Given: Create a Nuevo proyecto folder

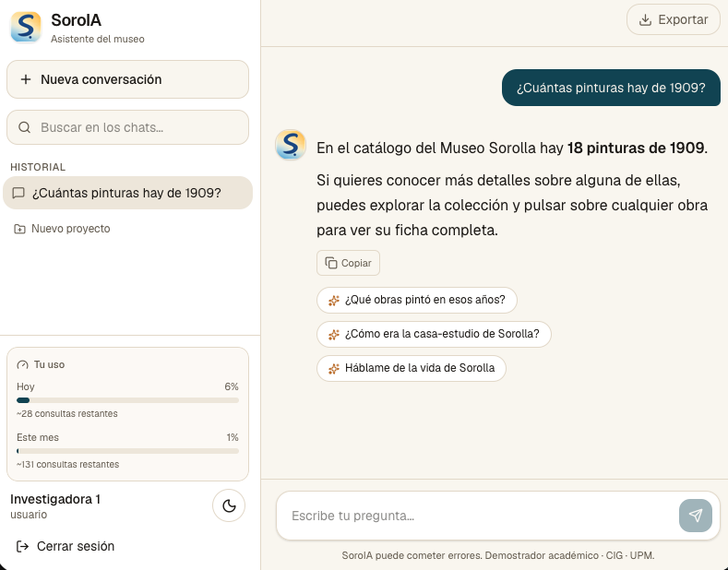Looking at the screenshot, I should tap(62, 229).
